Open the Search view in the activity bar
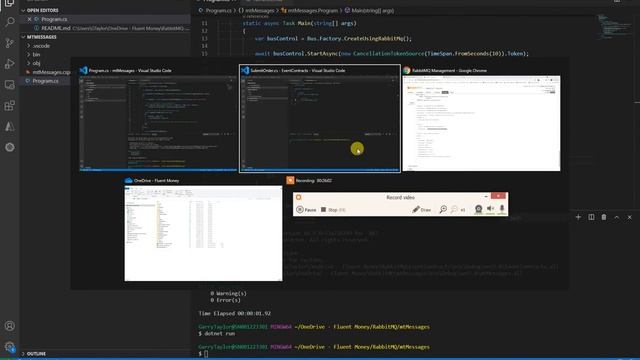 (x=9, y=22)
